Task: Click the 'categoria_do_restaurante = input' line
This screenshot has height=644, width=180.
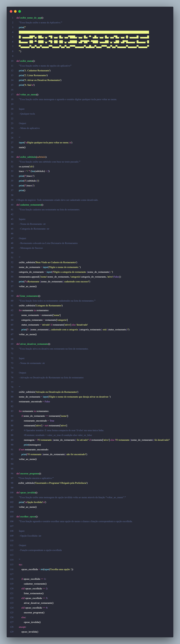Action: 66,272
